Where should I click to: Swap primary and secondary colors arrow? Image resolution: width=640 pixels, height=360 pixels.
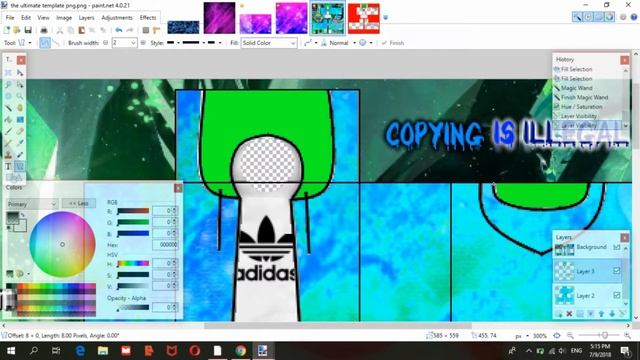click(23, 215)
